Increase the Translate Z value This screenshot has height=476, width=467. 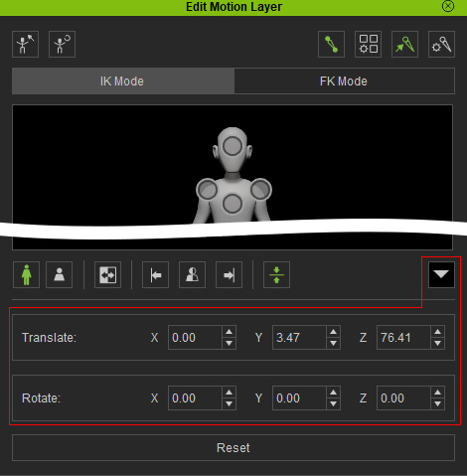(x=437, y=332)
